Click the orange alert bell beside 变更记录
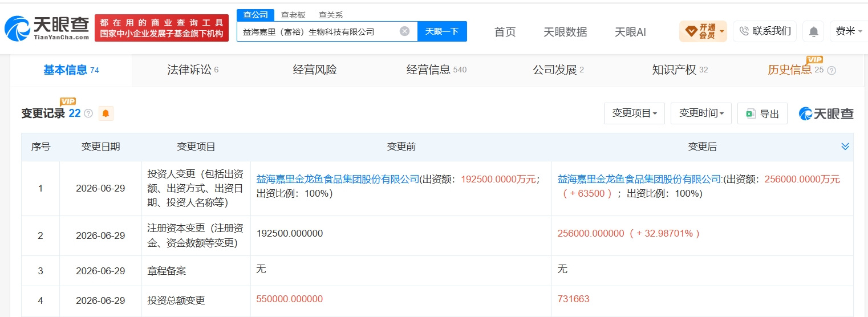This screenshot has height=317, width=868. pyautogui.click(x=106, y=113)
